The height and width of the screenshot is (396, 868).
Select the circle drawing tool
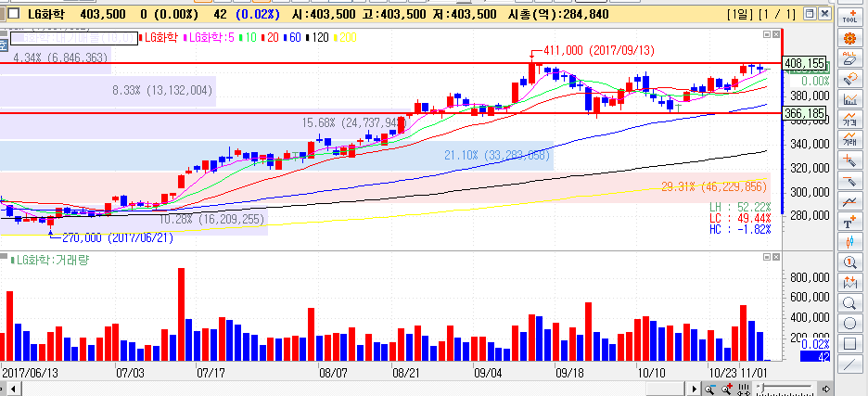[849, 323]
